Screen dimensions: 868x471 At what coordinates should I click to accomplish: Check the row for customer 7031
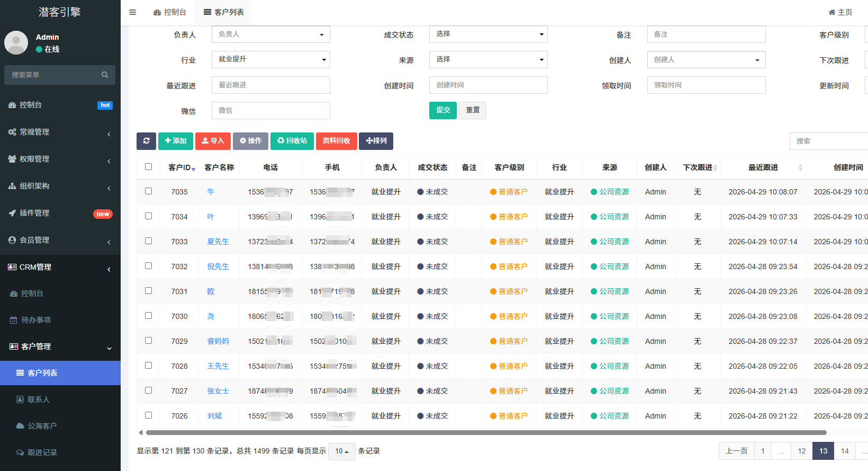148,291
